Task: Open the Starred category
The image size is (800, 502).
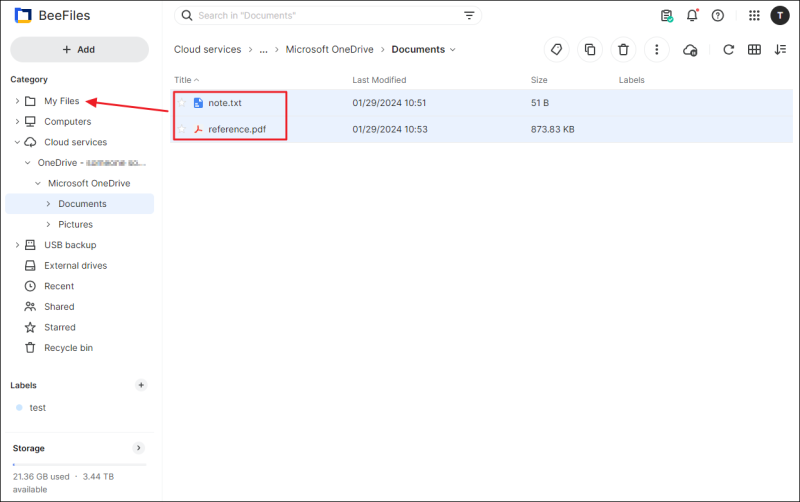Action: pyautogui.click(x=60, y=327)
